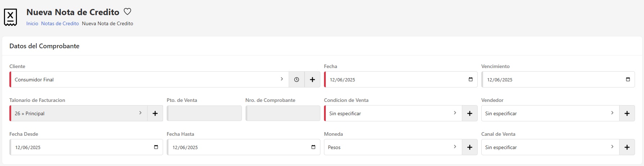Viewport: 644px width, 166px height.
Task: Open calendar picker for Fecha Hasta
Action: pyautogui.click(x=313, y=147)
